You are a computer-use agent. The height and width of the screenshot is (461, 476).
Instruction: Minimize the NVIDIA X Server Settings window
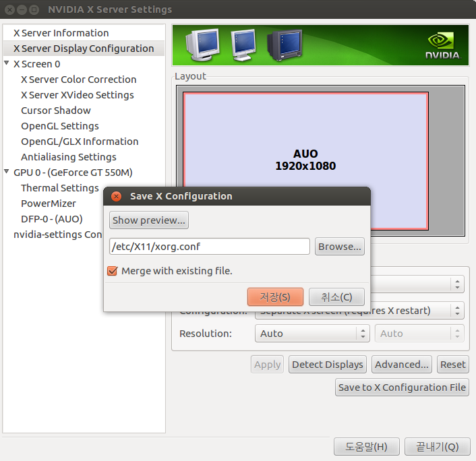point(22,9)
